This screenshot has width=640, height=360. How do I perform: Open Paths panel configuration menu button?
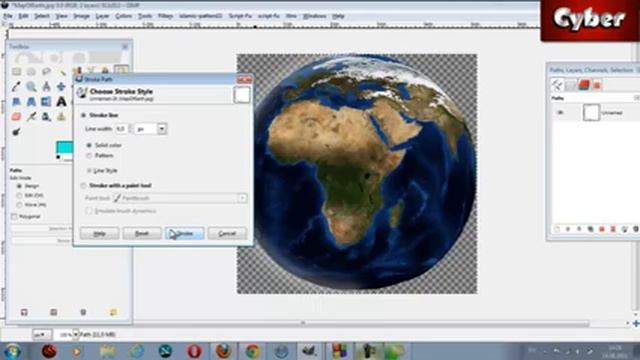[x=636, y=98]
